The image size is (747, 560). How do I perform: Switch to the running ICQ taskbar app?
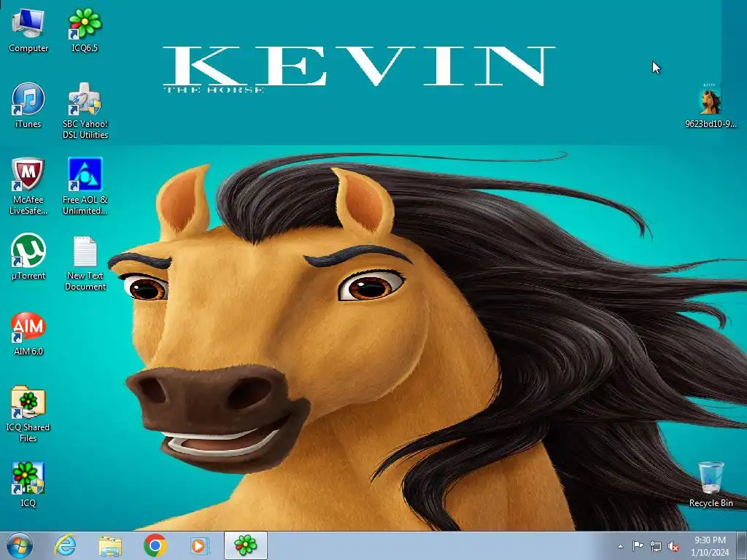pyautogui.click(x=245, y=545)
